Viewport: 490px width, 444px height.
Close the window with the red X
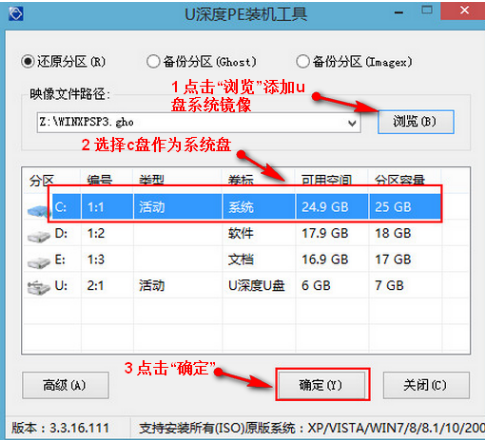464,11
